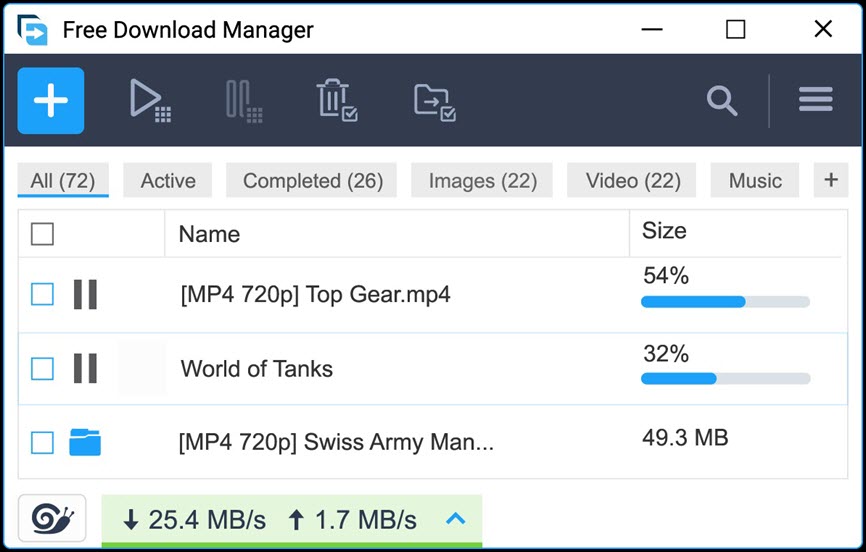Click the 25.4 MB/s download speed indicator
The height and width of the screenshot is (552, 866).
tap(194, 519)
